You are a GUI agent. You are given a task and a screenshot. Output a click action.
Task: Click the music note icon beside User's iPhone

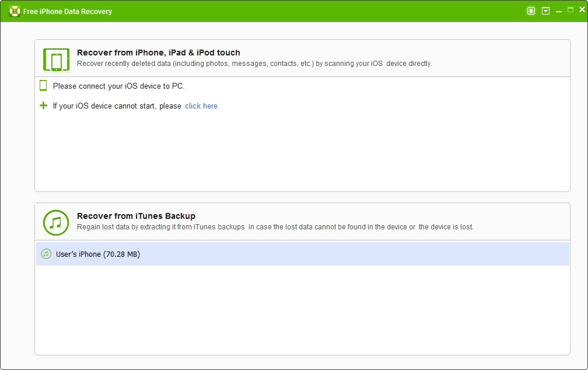(x=46, y=254)
